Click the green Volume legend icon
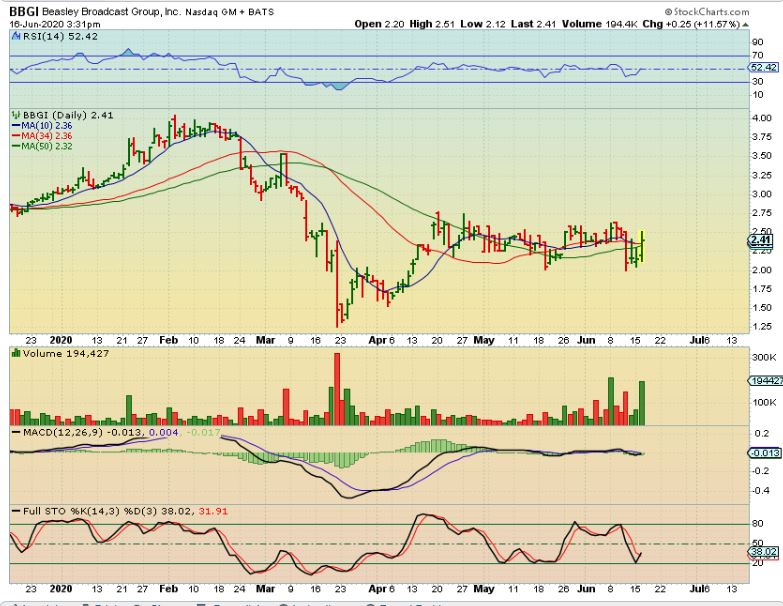This screenshot has width=783, height=606. (x=16, y=353)
